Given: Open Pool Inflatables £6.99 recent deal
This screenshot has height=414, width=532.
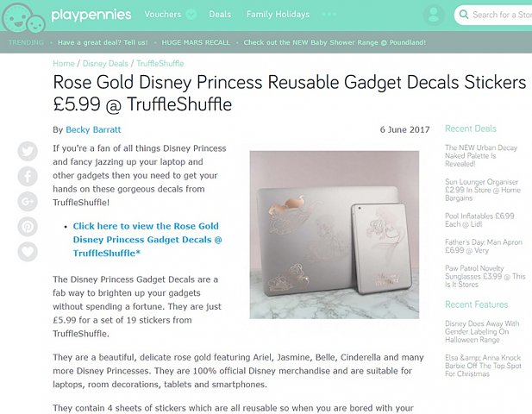Looking at the screenshot, I should coord(479,220).
